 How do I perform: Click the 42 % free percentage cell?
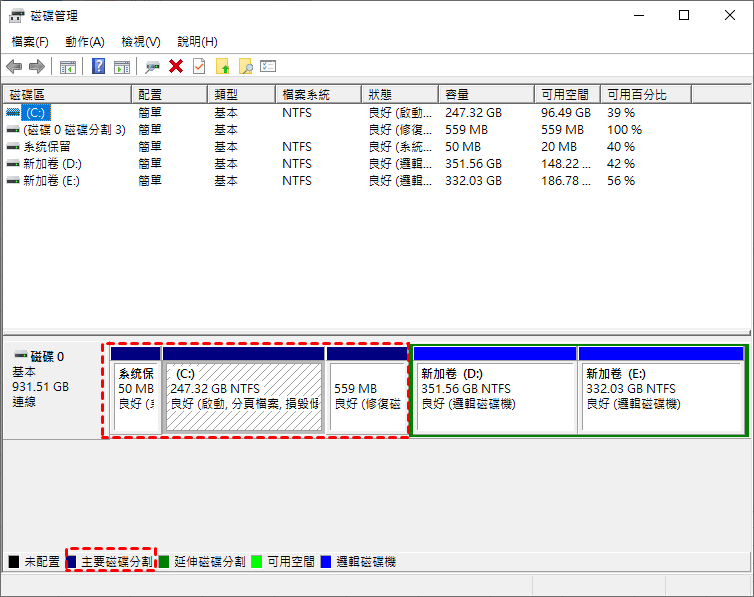click(621, 164)
